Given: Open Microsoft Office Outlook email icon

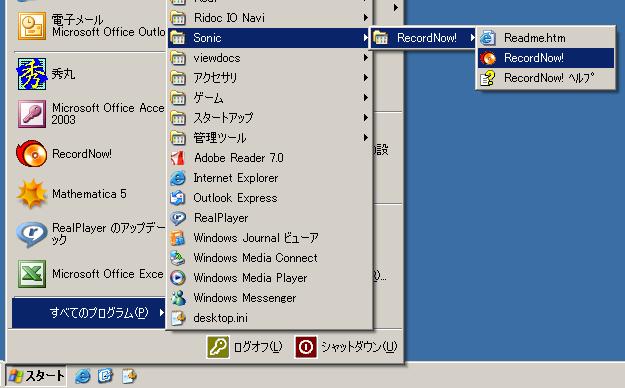Looking at the screenshot, I should (x=32, y=26).
